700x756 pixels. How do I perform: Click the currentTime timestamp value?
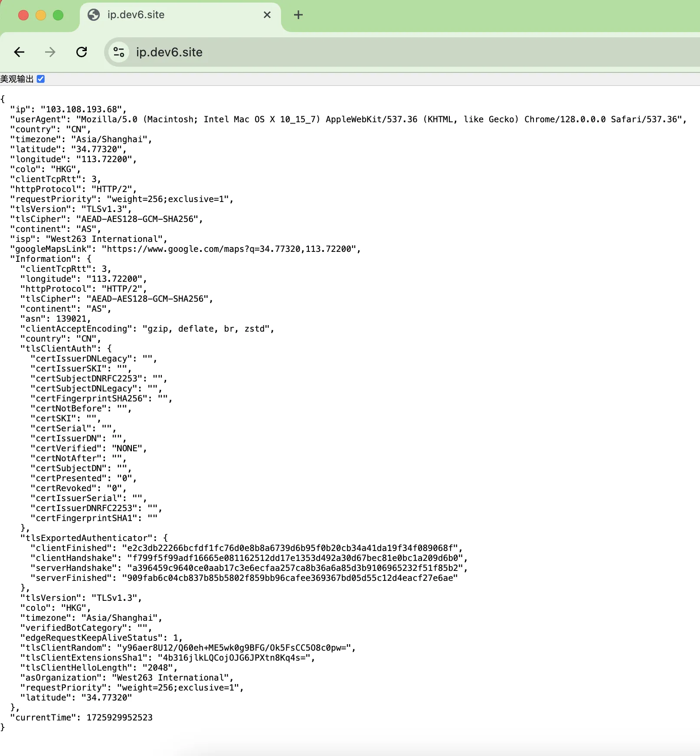(119, 718)
